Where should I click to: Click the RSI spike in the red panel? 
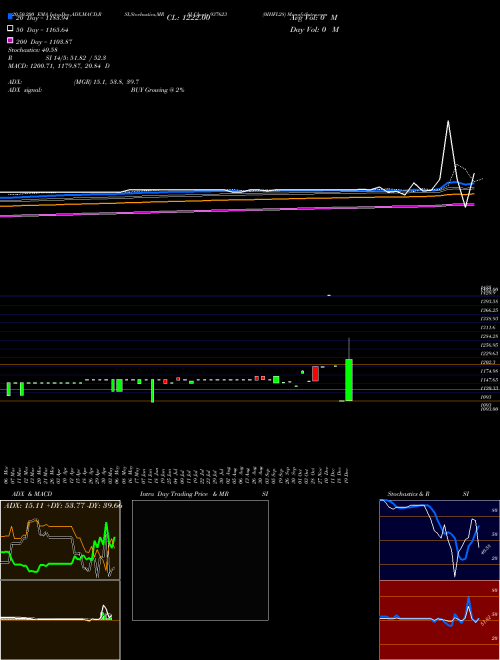point(468,600)
